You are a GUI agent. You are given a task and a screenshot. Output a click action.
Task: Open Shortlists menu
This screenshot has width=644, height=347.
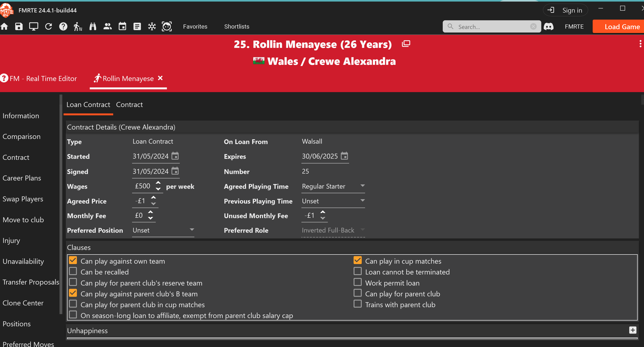click(x=237, y=26)
